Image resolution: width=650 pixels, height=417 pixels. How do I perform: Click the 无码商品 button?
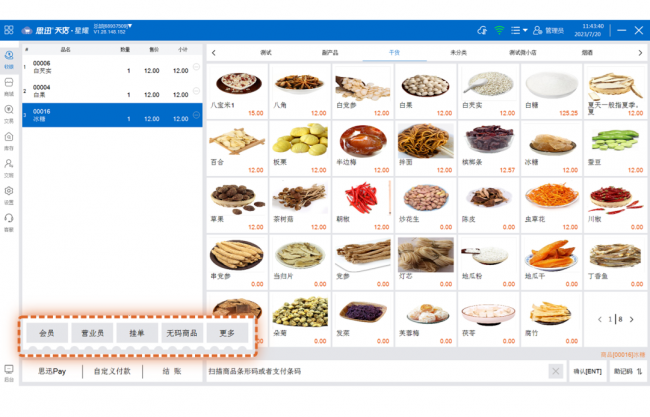[182, 333]
